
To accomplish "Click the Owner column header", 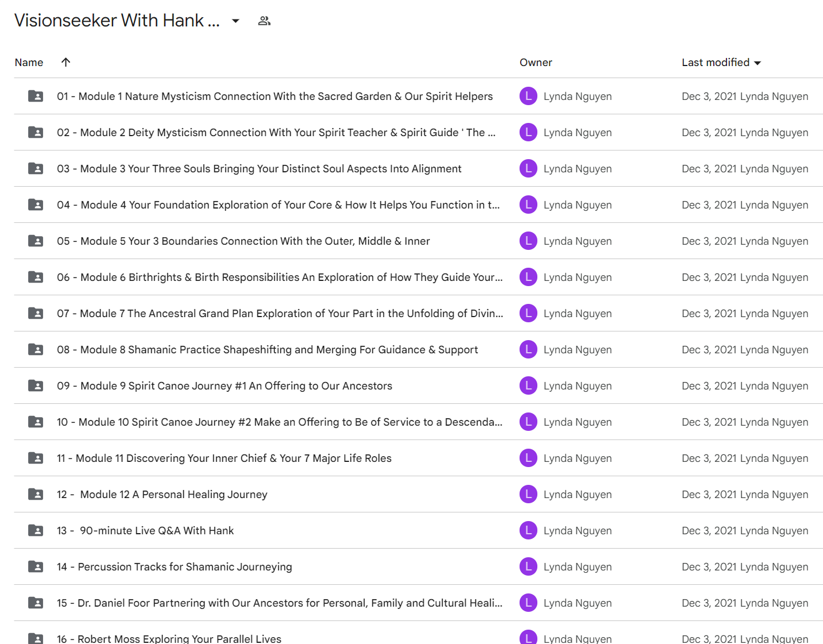I will tap(536, 62).
